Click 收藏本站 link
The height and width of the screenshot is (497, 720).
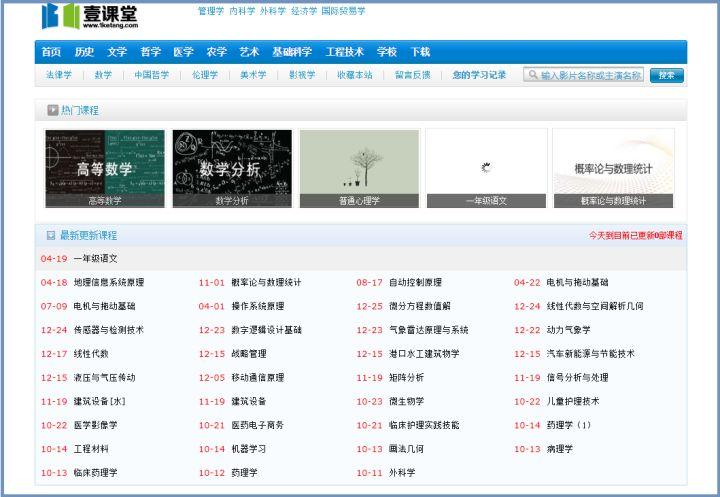coord(354,75)
